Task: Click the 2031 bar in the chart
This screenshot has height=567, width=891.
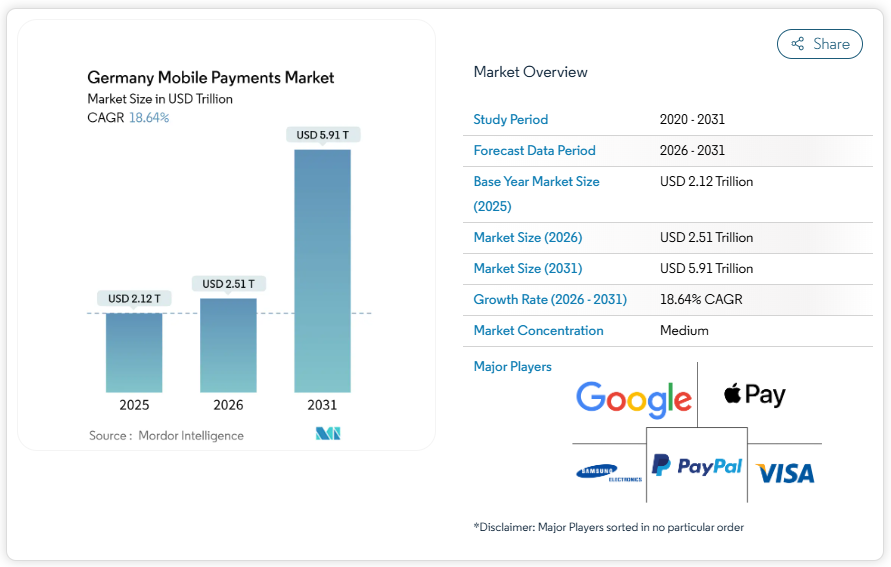Action: (x=322, y=270)
